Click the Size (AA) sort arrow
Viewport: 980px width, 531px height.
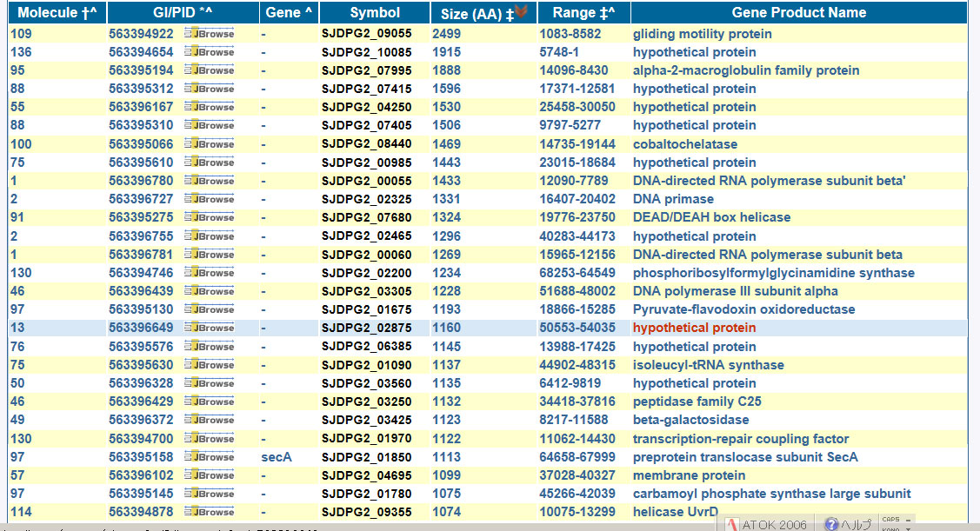click(x=522, y=11)
